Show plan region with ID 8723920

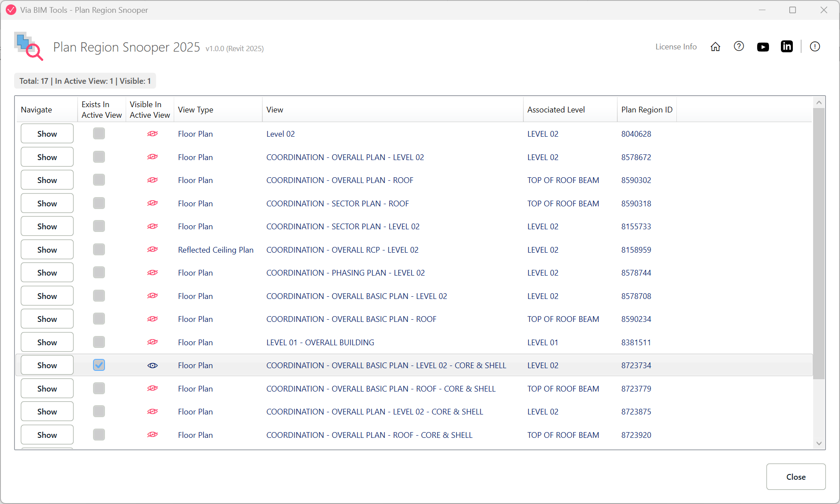click(x=47, y=435)
